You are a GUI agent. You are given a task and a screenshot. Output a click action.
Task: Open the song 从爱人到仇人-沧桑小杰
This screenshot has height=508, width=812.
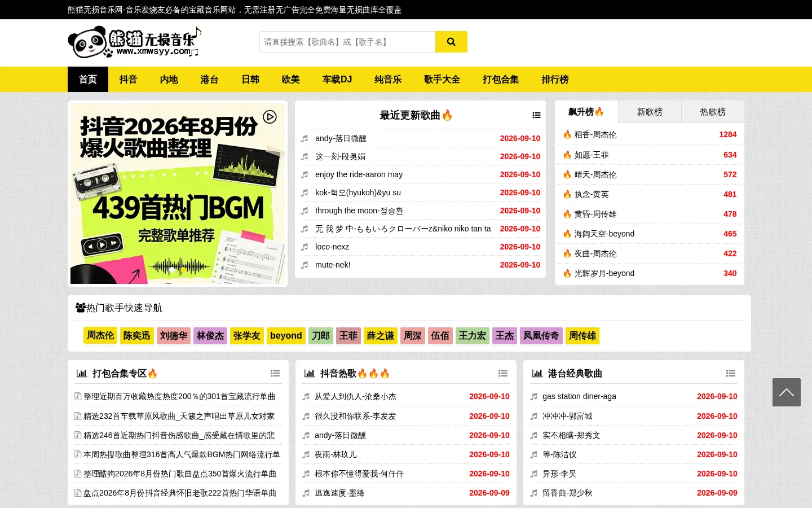pyautogui.click(x=355, y=397)
